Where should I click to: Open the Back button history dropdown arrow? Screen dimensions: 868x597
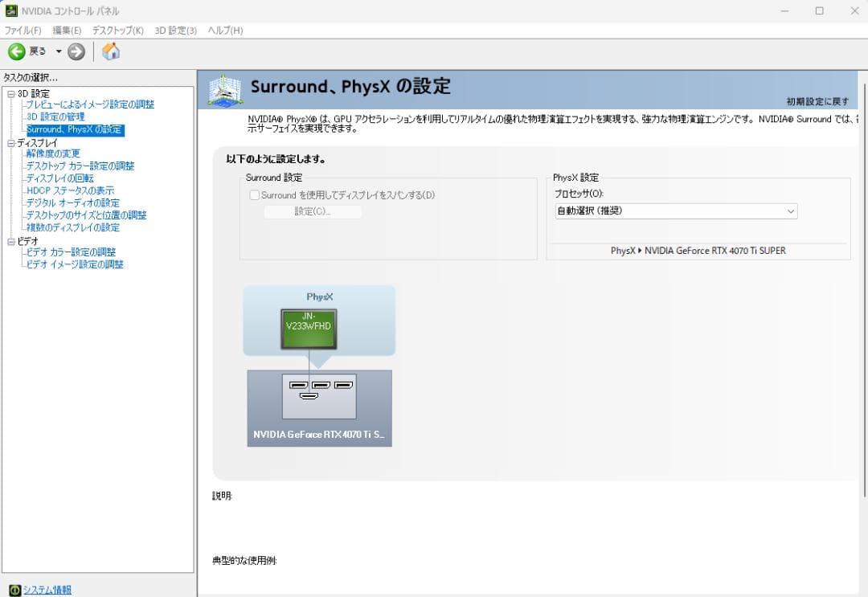59,51
